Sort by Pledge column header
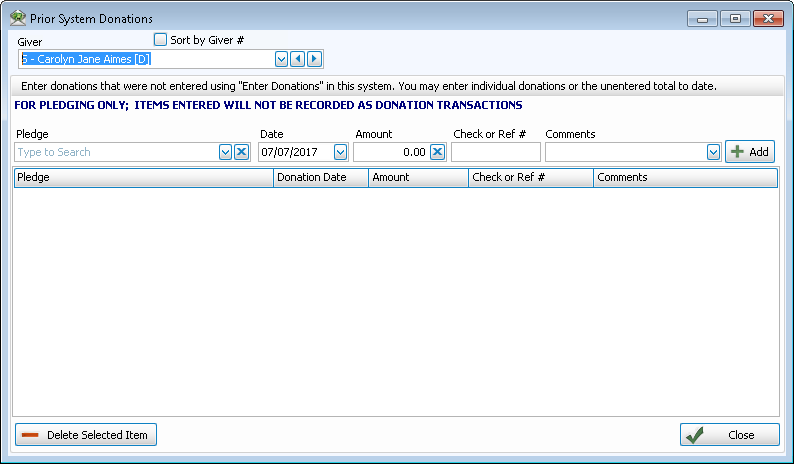Screen dimensions: 794x464 (143, 177)
